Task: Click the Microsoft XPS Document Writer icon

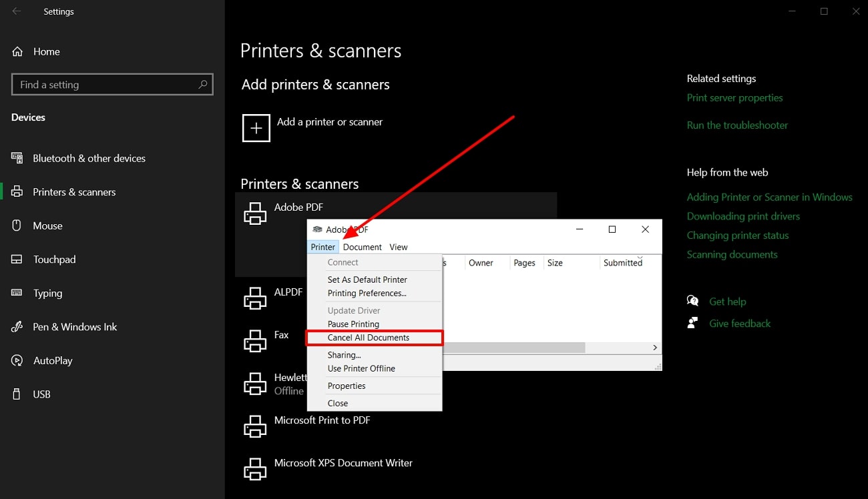Action: [255, 469]
